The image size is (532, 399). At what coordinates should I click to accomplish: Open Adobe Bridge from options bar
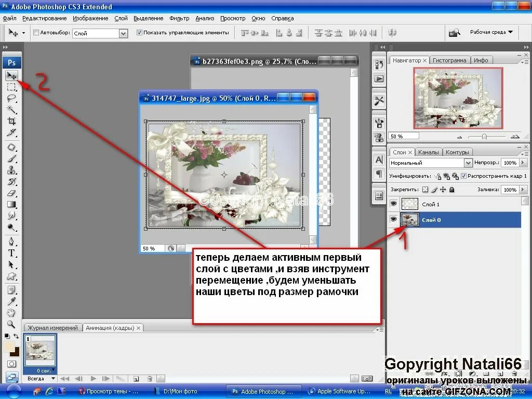click(x=454, y=33)
